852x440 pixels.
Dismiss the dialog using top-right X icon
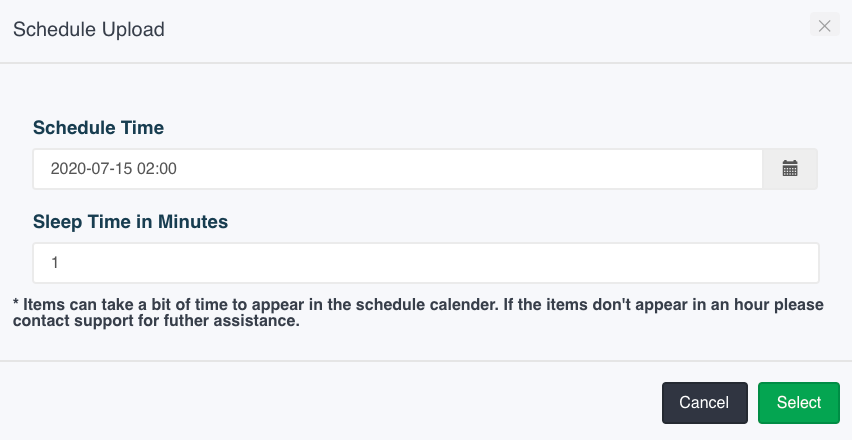[x=824, y=26]
